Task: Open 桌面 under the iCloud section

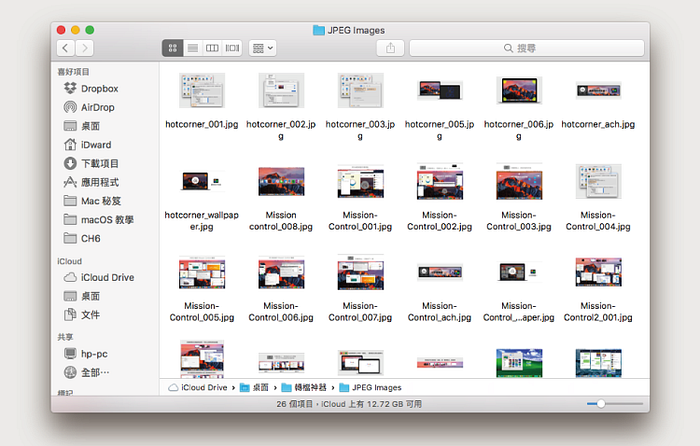Action: (x=82, y=296)
